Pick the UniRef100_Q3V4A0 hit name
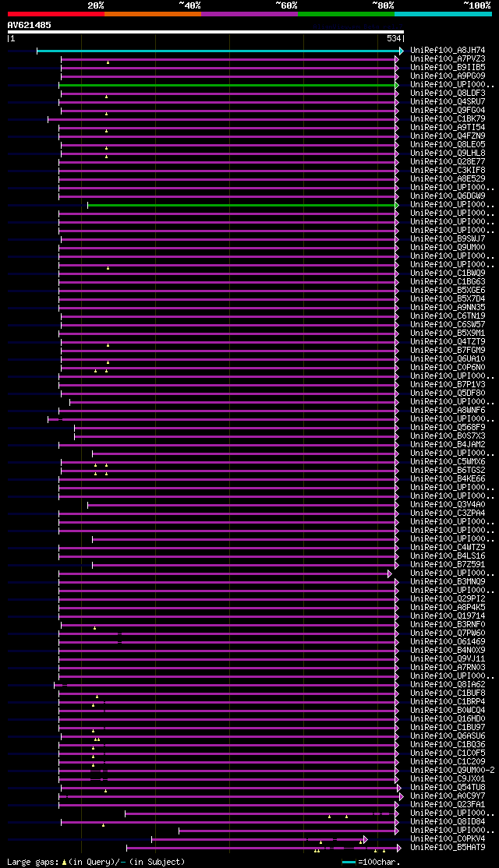This screenshot has width=499, height=868. pyautogui.click(x=448, y=505)
